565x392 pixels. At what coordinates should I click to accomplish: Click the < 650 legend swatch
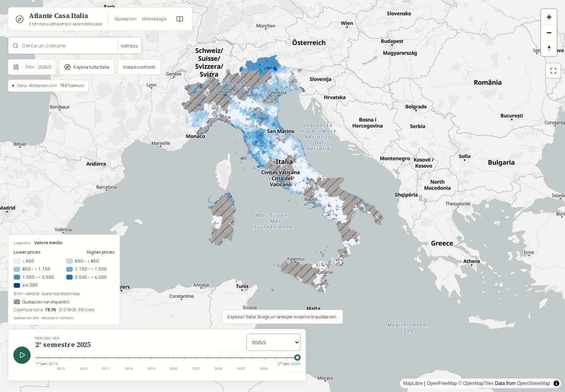point(17,261)
